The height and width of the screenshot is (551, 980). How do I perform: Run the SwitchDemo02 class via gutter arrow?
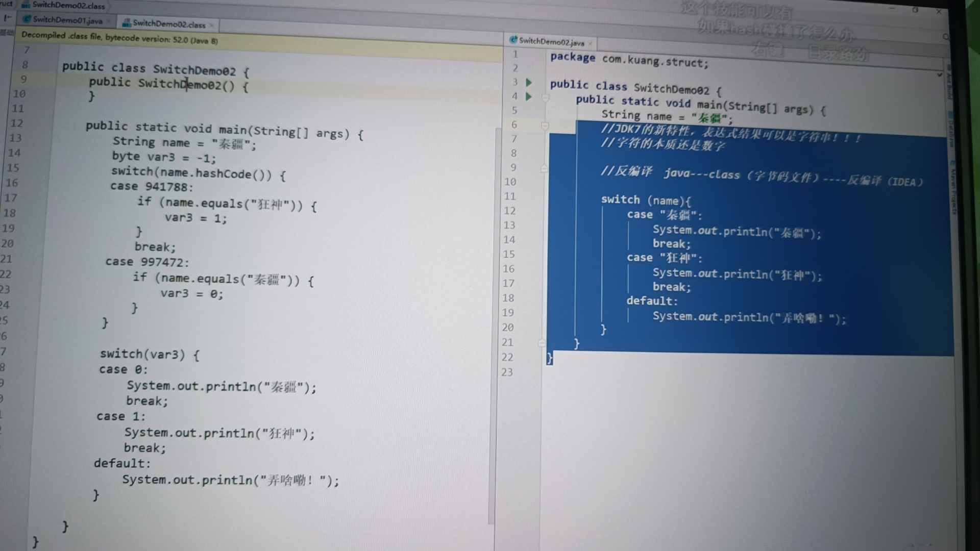tap(529, 83)
